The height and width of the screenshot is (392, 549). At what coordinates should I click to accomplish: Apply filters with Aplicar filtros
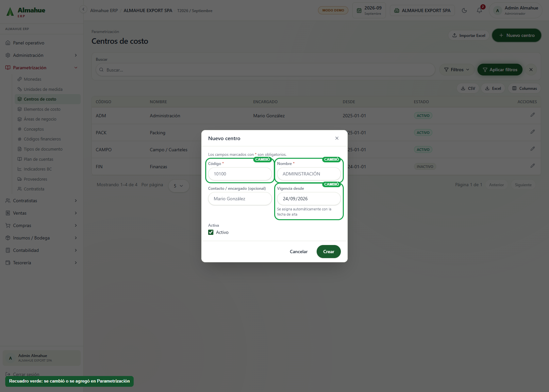pyautogui.click(x=500, y=70)
